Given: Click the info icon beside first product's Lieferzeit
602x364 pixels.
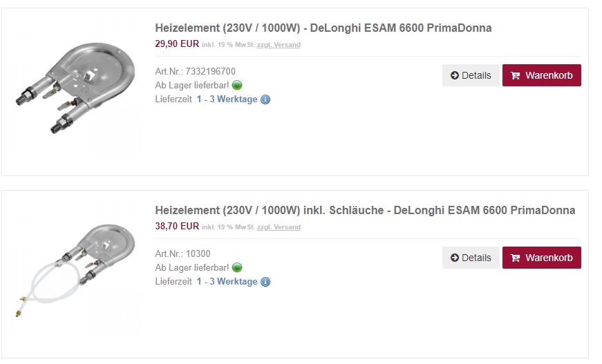Looking at the screenshot, I should tap(265, 99).
